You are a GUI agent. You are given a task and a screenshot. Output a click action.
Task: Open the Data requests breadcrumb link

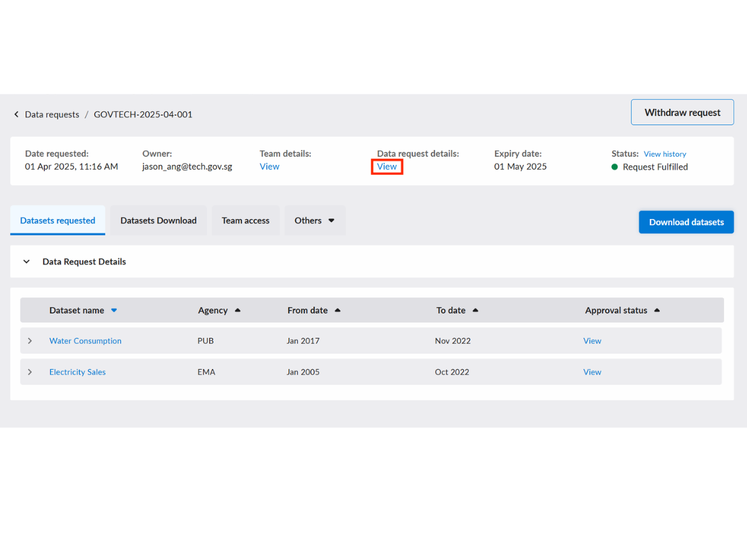coord(52,114)
